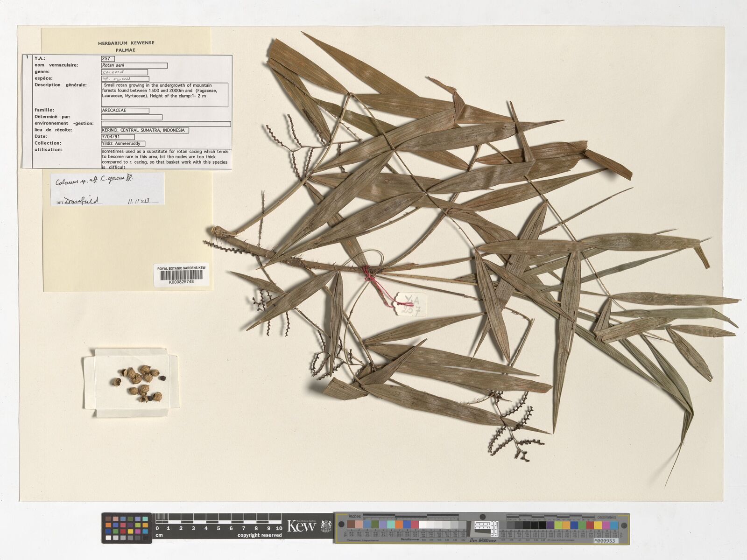Click the color checker grid at bottom left

point(127,528)
